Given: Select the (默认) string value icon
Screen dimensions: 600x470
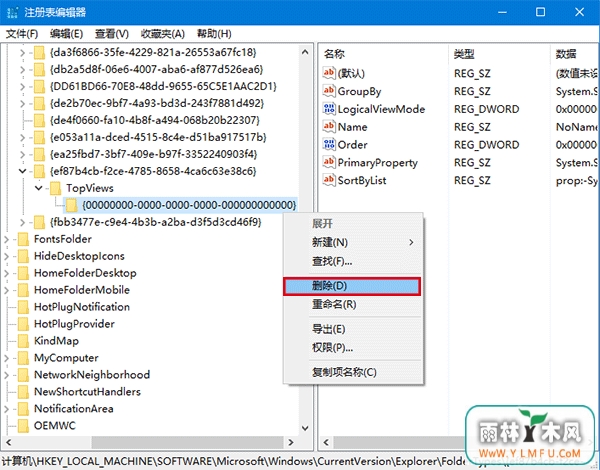Looking at the screenshot, I should [x=329, y=73].
